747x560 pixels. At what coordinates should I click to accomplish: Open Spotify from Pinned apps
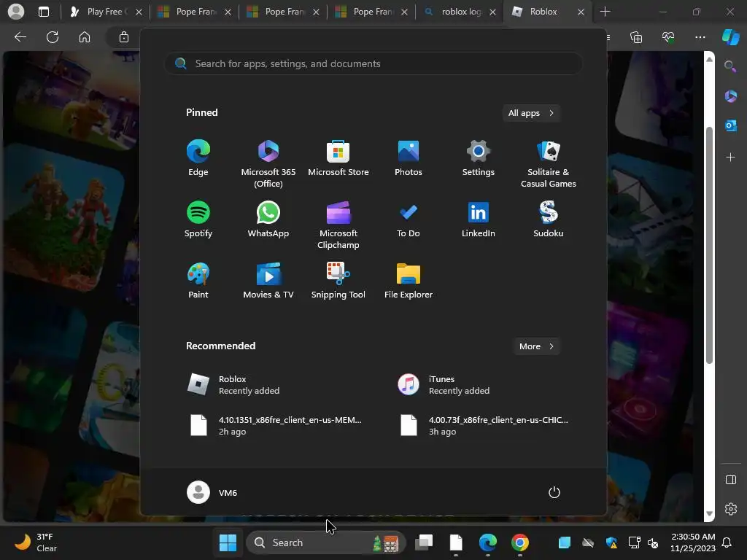coord(198,219)
